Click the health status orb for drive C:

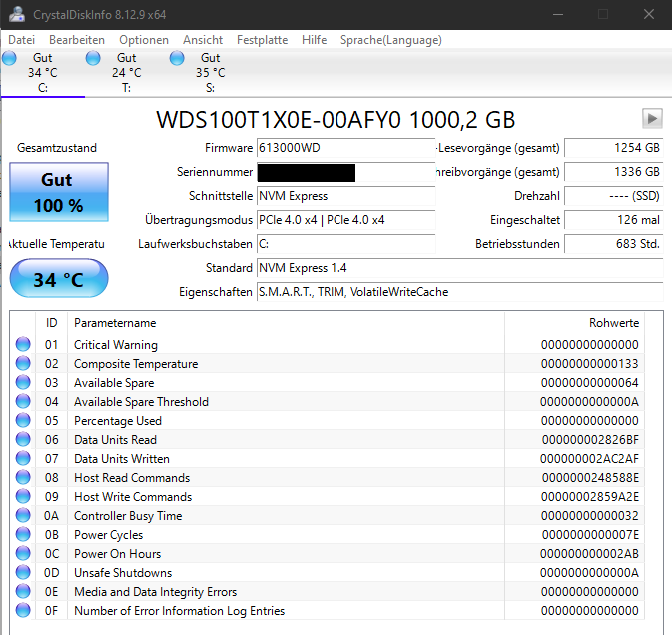[x=9, y=58]
